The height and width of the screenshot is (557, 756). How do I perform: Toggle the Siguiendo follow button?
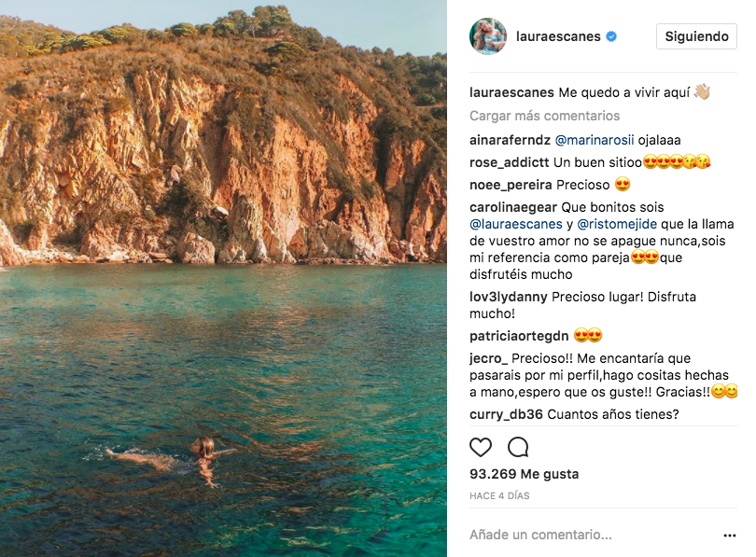[x=696, y=36]
